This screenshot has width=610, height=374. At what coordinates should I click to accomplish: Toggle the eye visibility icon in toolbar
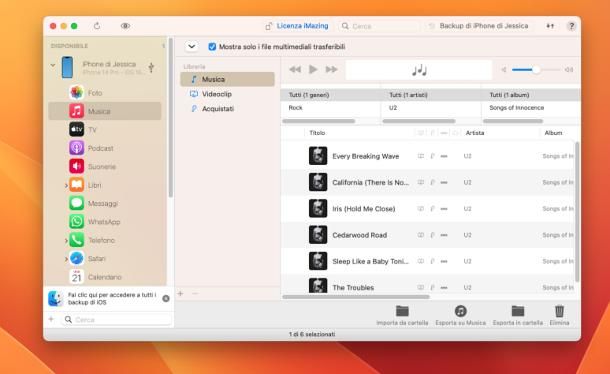point(125,26)
